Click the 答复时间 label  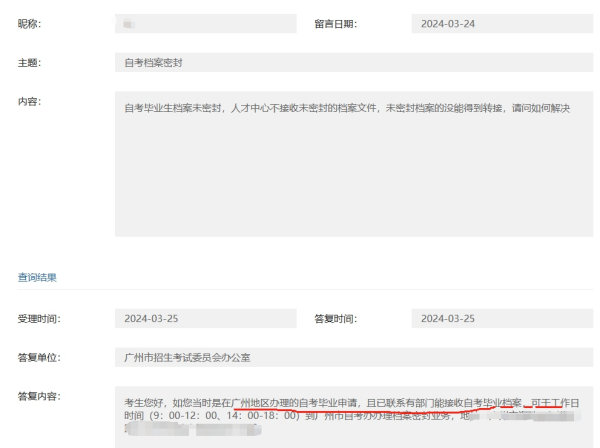(x=335, y=318)
